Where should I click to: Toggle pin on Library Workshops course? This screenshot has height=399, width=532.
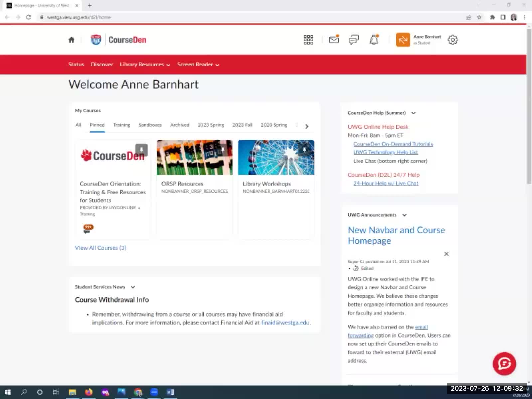(304, 150)
